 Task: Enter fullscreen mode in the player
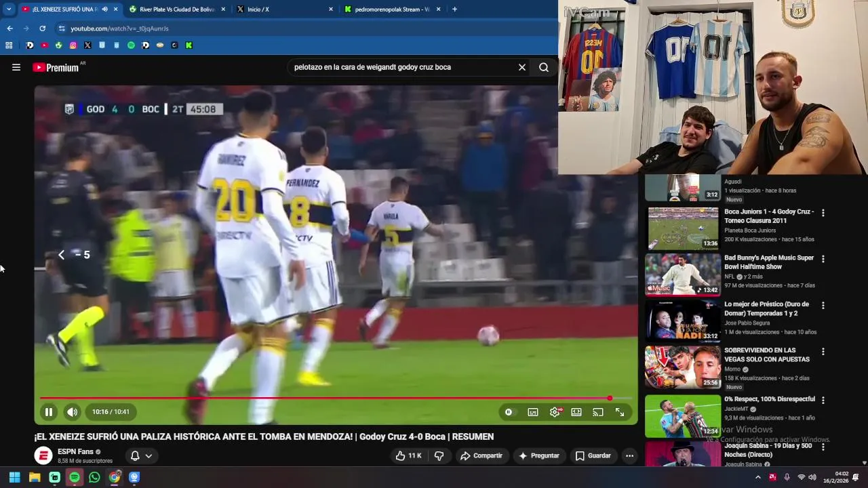[x=620, y=412]
